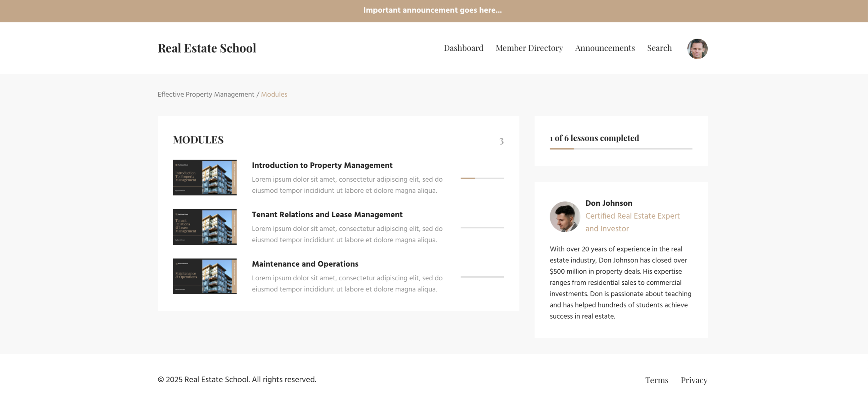The height and width of the screenshot is (406, 868).
Task: Click Don Johnson's instructor photo
Action: pyautogui.click(x=565, y=217)
